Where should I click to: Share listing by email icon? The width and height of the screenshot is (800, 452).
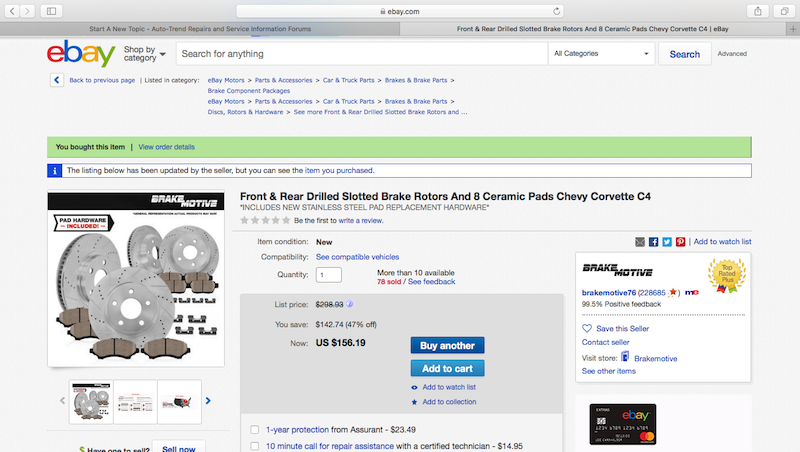640,242
